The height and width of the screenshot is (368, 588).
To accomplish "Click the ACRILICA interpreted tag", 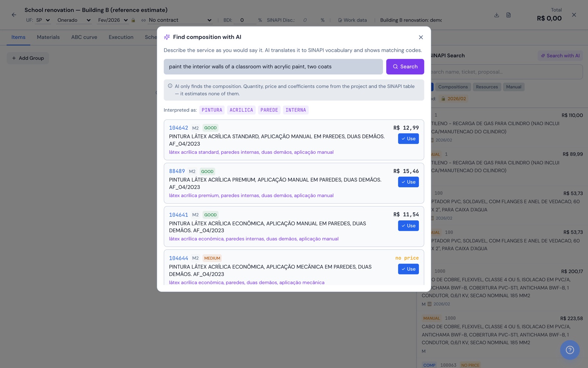I will 241,110.
